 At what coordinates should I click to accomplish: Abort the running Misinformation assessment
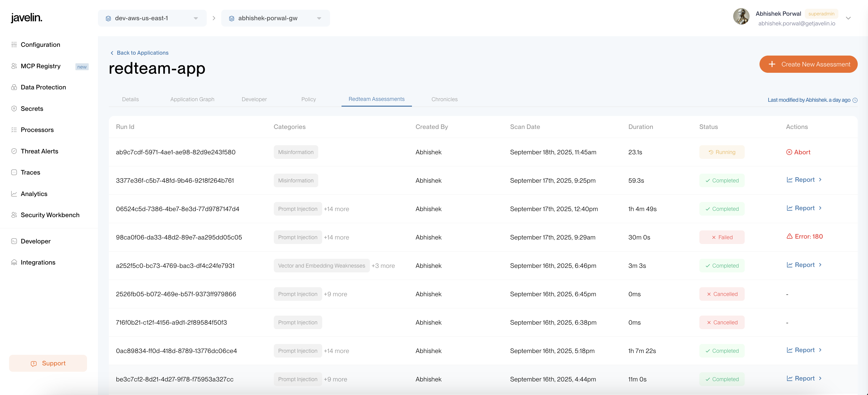tap(798, 152)
